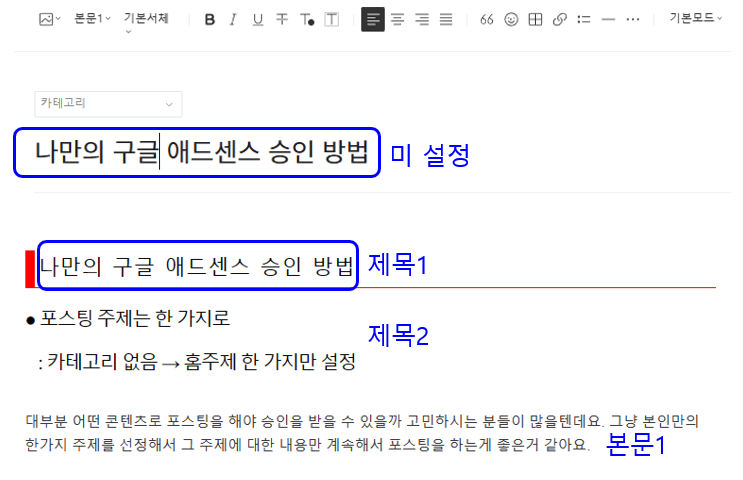Align text left

point(373,19)
